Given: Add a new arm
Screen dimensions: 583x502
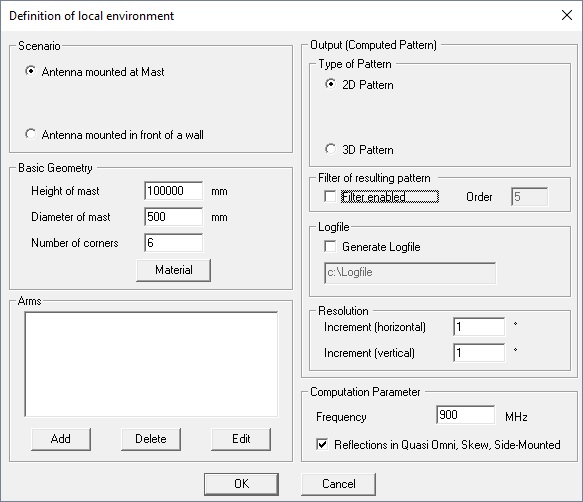Looking at the screenshot, I should coord(61,439).
